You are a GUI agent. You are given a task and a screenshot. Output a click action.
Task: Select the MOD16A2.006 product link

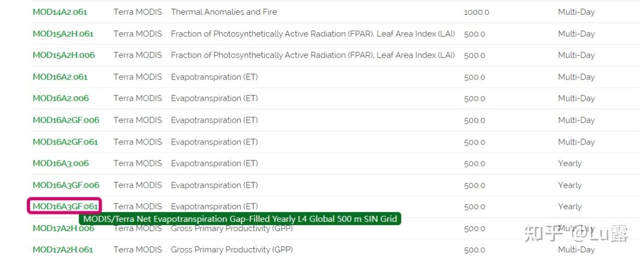60,99
